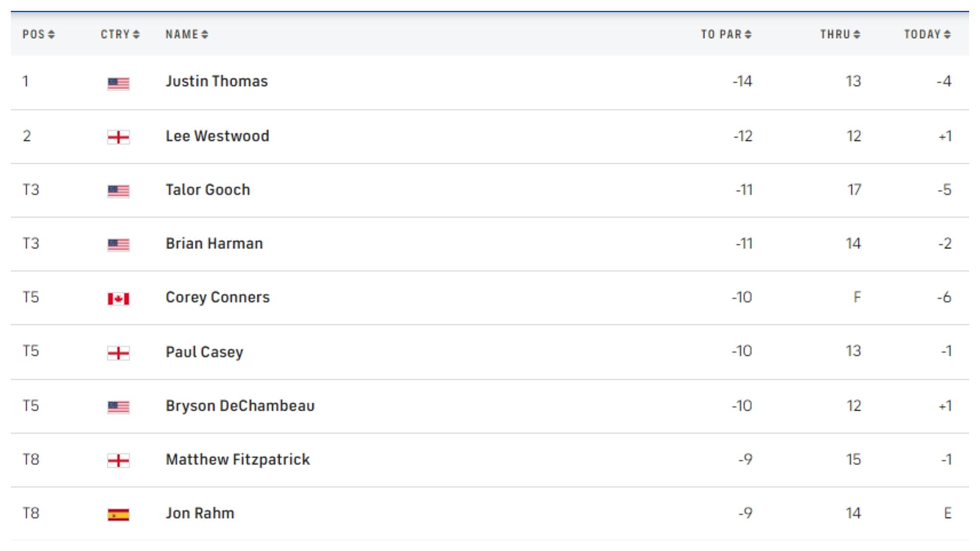Click the Spain flag next to Jon Rahm

pos(118,515)
